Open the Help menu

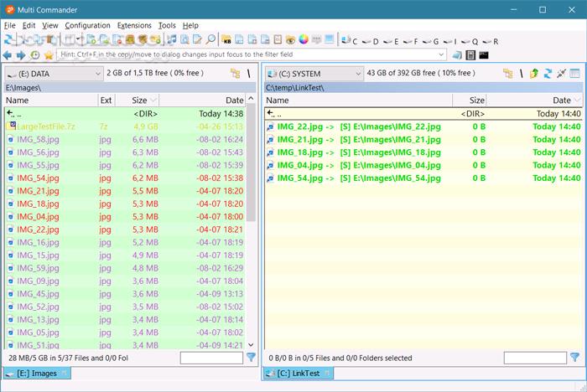190,25
